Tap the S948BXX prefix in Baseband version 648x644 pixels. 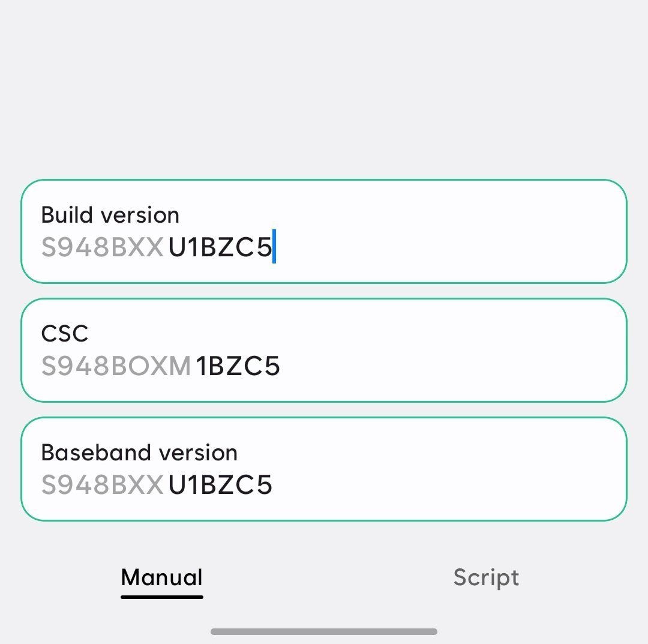pyautogui.click(x=102, y=484)
